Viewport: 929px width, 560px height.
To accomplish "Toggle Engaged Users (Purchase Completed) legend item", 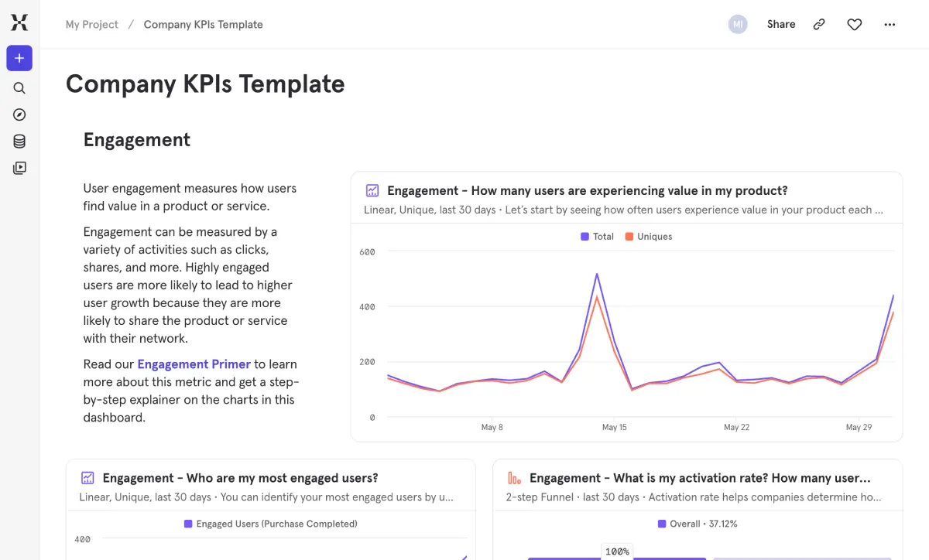I will coord(270,524).
